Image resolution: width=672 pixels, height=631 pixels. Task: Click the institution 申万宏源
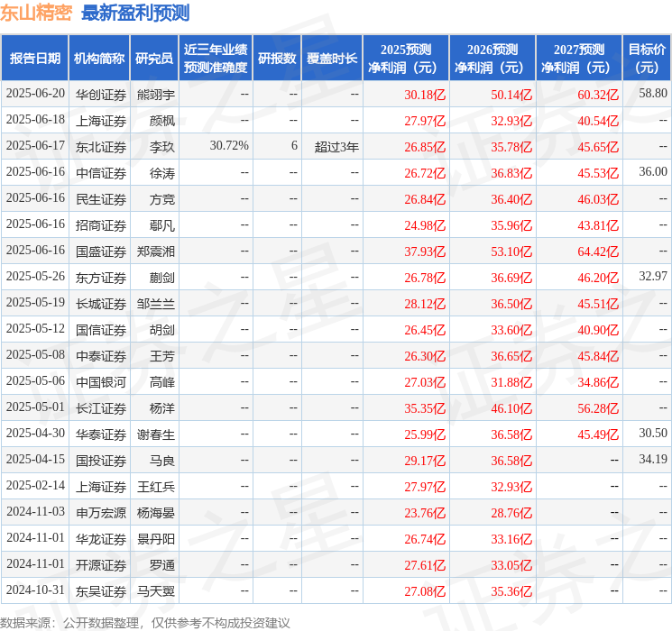click(101, 513)
